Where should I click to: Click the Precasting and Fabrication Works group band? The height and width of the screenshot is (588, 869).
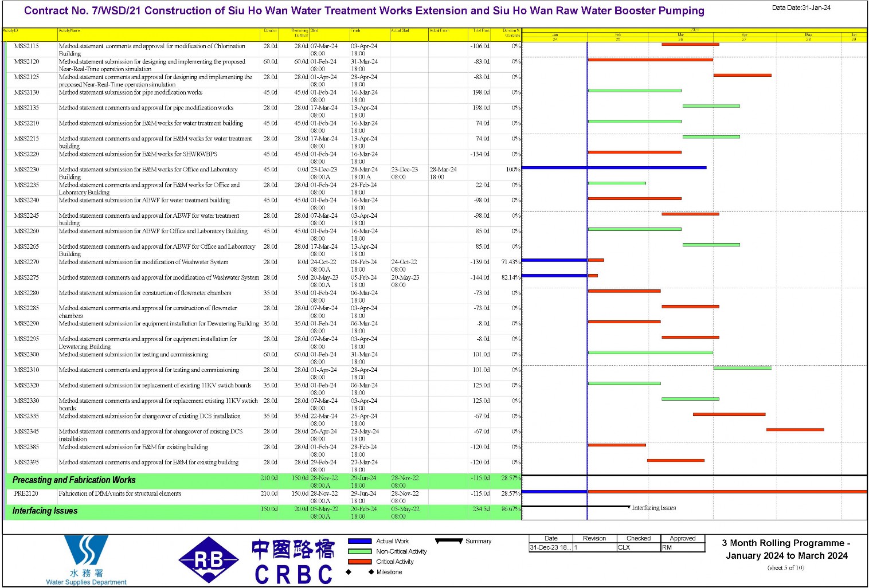(263, 481)
